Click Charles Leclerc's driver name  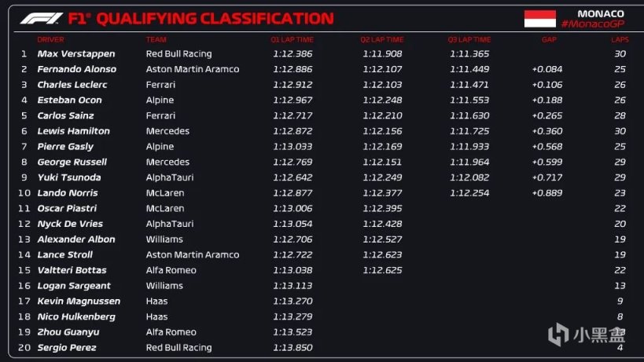click(x=77, y=85)
